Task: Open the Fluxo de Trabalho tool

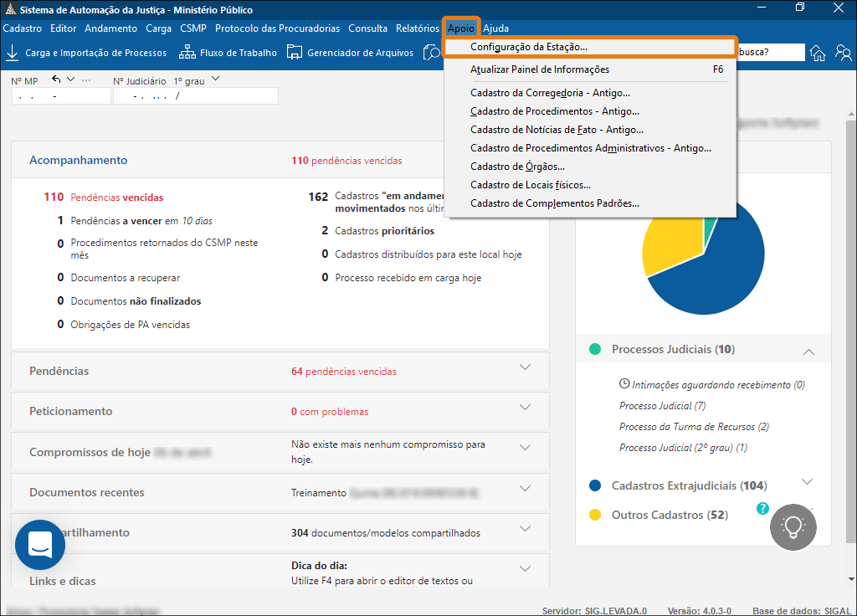Action: click(228, 53)
